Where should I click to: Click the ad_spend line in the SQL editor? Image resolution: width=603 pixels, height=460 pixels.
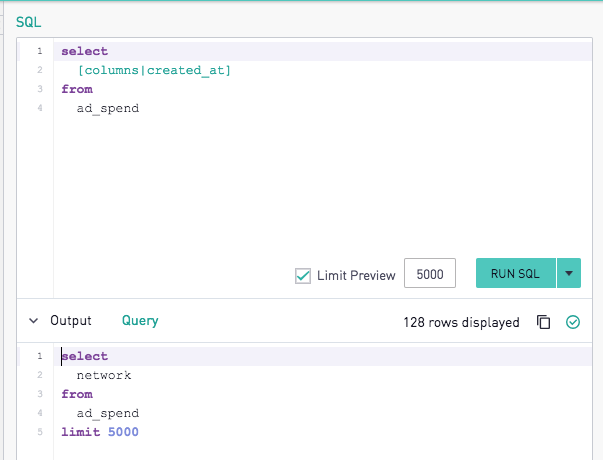pos(108,108)
